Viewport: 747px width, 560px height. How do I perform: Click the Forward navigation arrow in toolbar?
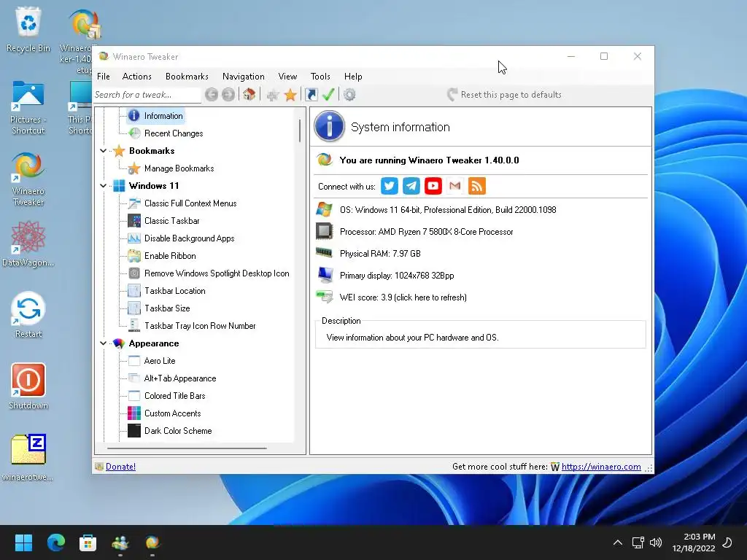[x=228, y=95]
